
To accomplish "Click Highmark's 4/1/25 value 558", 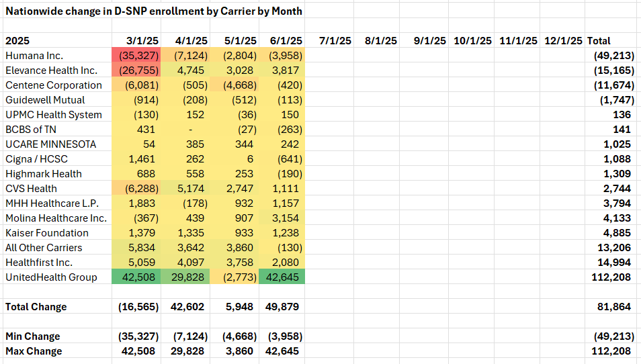I will 185,173.
